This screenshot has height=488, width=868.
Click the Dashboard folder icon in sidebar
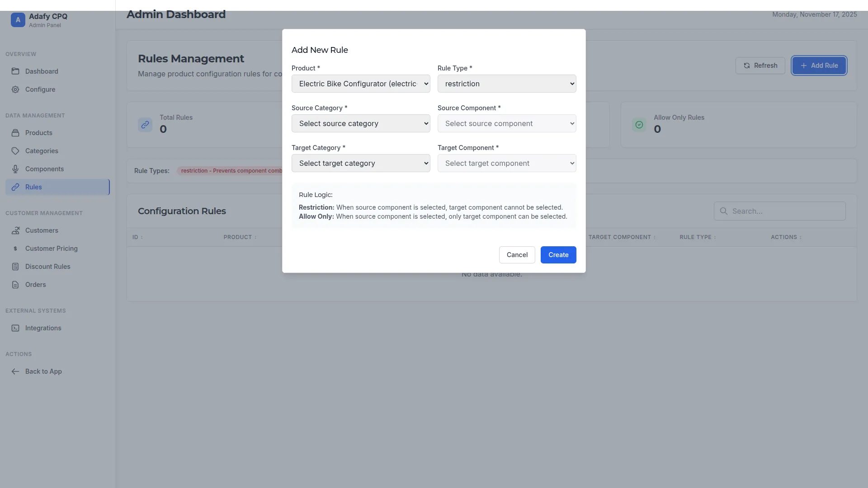click(15, 71)
